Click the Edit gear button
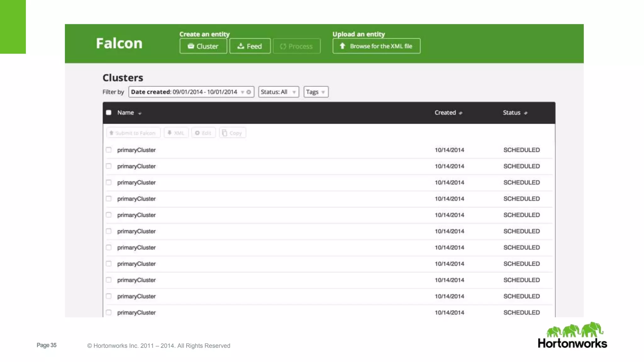Image resolution: width=644 pixels, height=362 pixels. point(203,133)
